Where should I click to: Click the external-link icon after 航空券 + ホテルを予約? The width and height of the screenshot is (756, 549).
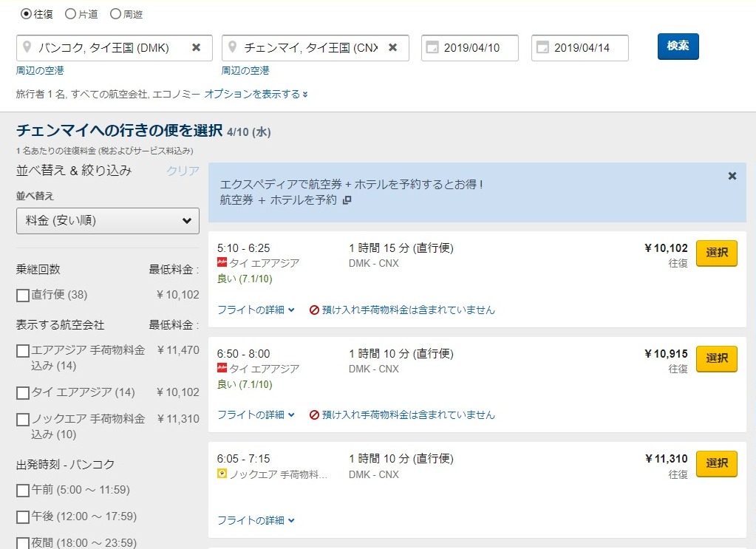pos(347,200)
